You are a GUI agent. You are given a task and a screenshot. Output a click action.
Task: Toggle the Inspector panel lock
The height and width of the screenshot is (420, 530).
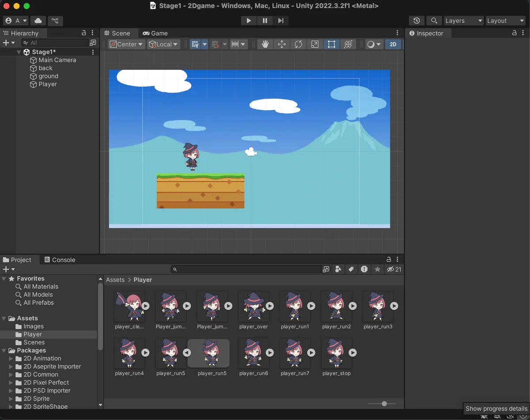coord(514,33)
